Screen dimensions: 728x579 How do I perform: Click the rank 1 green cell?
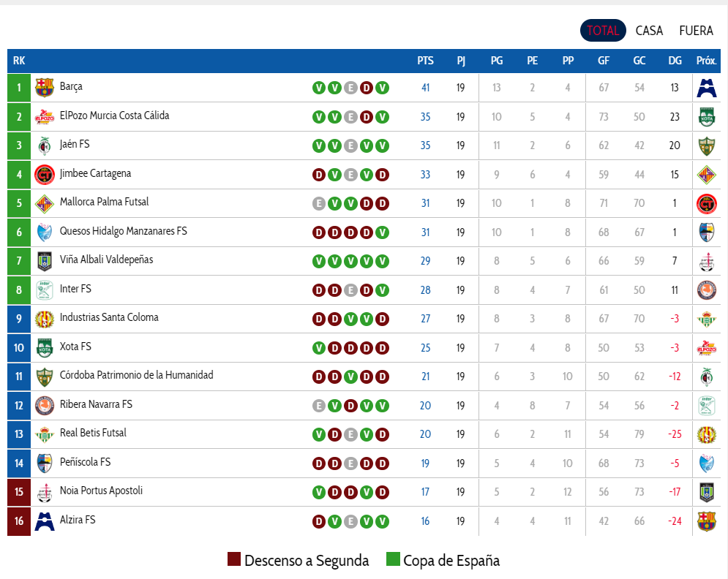tap(19, 88)
